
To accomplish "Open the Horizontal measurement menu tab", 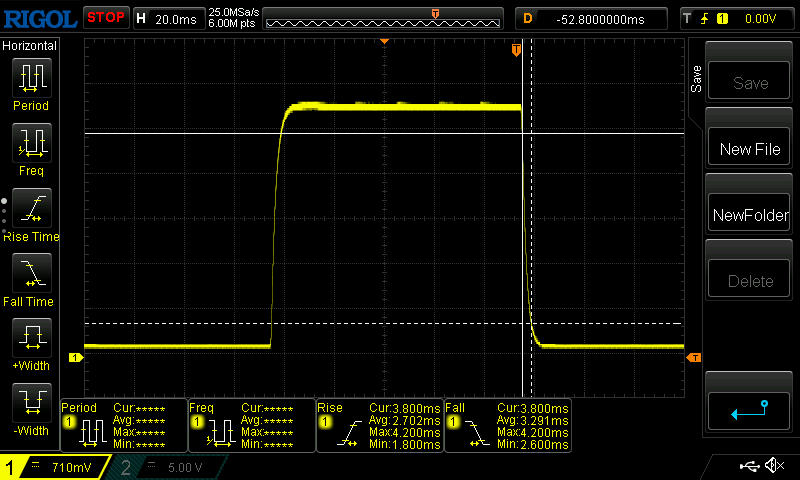I will (30, 46).
